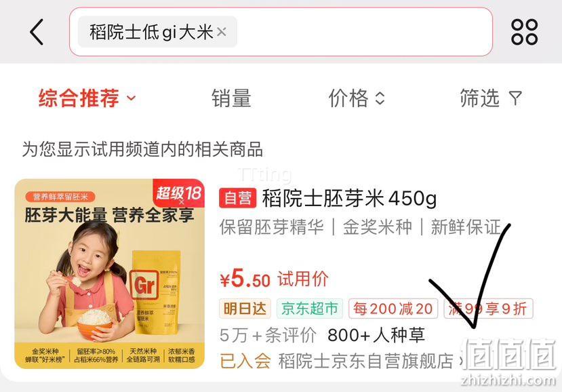The width and height of the screenshot is (562, 392).
Task: Click the red 自营 badge
Action: [x=238, y=198]
